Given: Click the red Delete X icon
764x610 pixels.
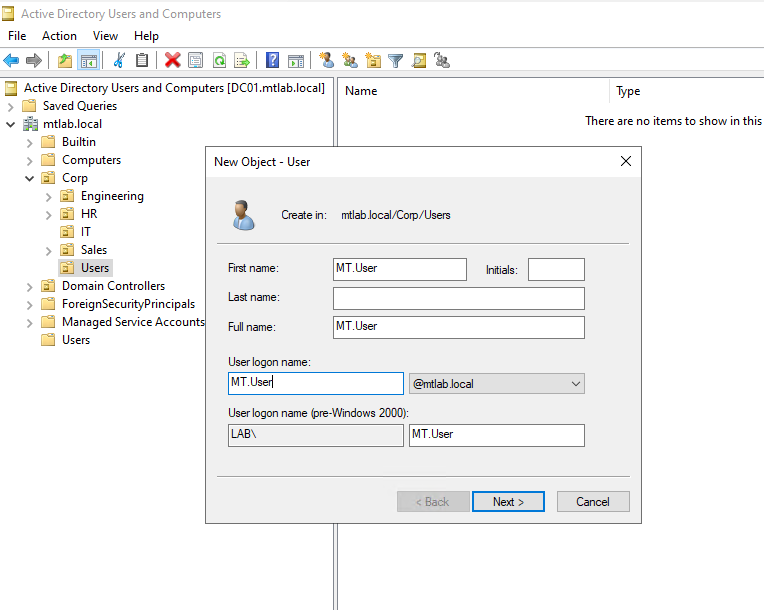Looking at the screenshot, I should [172, 60].
